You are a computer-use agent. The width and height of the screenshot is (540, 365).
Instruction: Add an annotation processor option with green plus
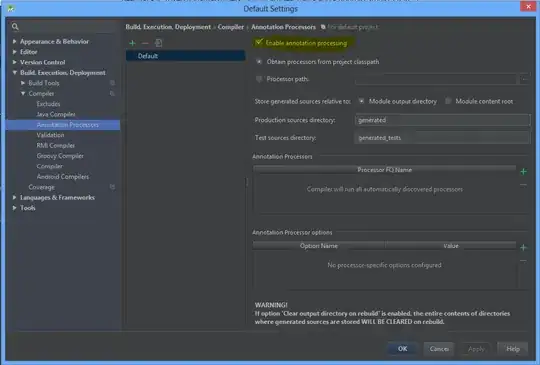click(x=523, y=247)
